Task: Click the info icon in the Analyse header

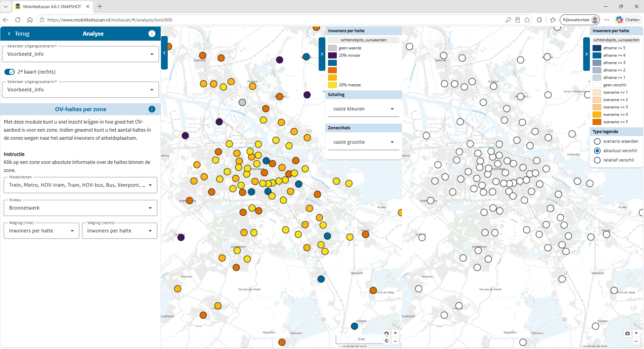Action: pos(152,34)
